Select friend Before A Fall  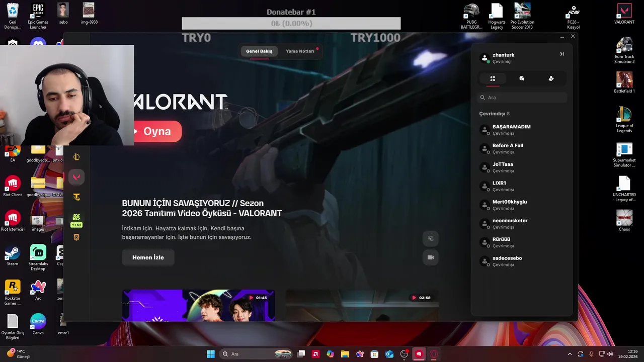tap(522, 148)
